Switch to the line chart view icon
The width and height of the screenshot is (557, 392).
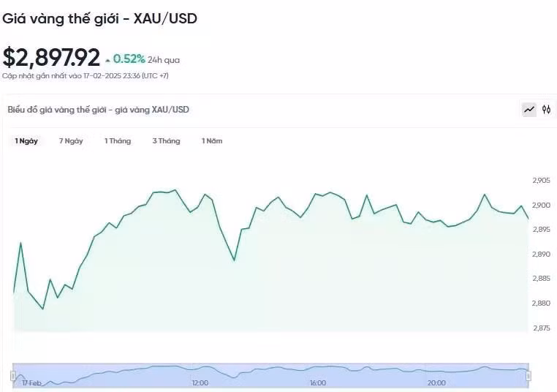pos(528,110)
